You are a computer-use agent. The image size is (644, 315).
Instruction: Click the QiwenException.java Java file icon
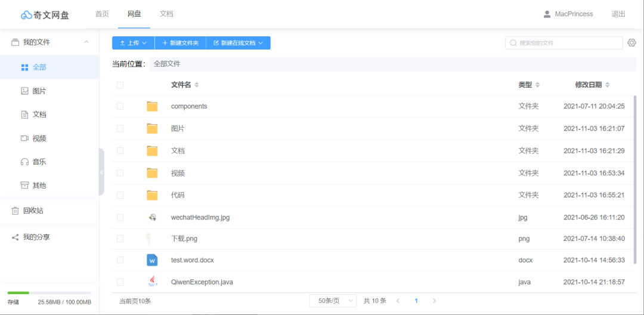pos(152,282)
